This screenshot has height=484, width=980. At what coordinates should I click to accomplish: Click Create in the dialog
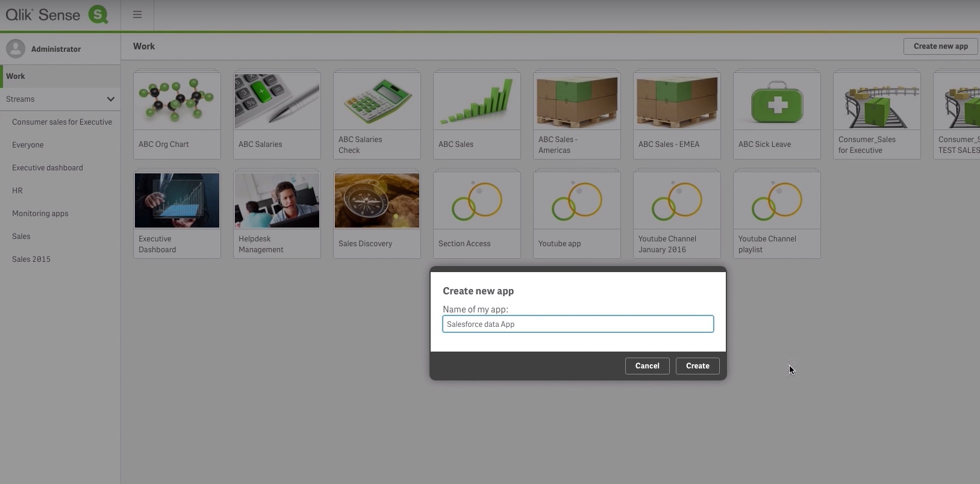point(698,366)
